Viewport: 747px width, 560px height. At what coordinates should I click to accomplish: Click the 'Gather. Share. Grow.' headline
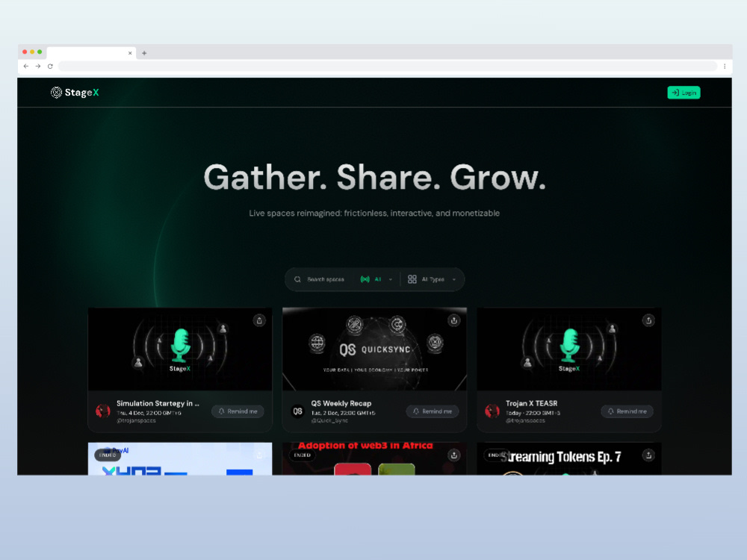pos(374,177)
